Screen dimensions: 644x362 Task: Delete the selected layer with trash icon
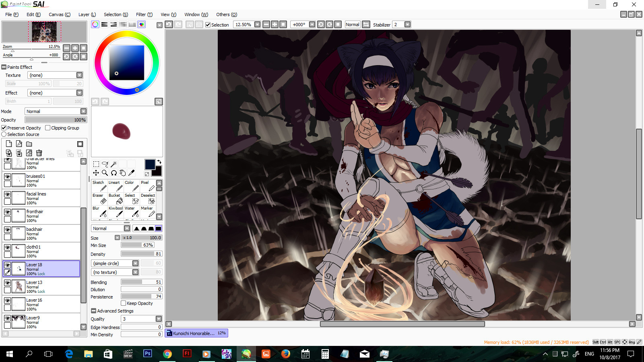pos(39,153)
